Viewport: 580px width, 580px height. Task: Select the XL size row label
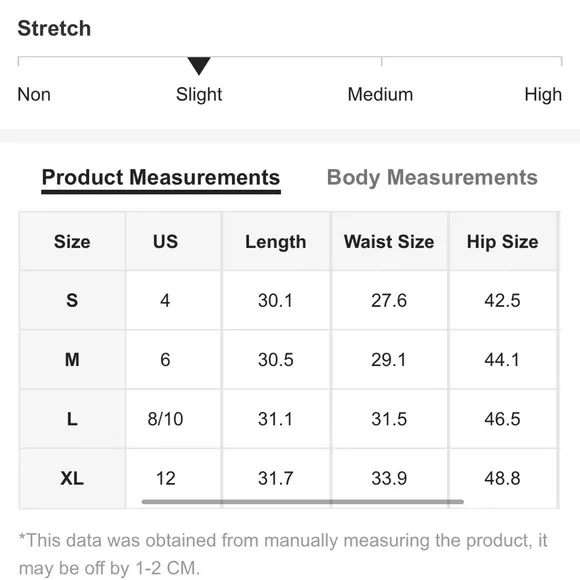72,478
